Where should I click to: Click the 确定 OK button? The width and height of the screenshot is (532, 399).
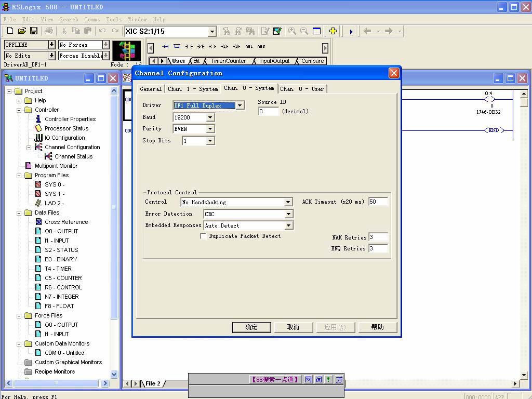251,327
